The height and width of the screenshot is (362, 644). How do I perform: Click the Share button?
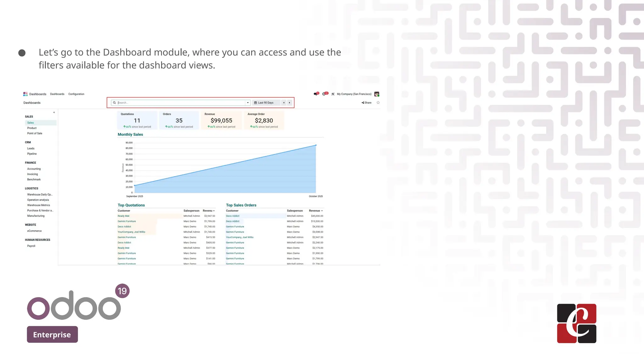367,103
